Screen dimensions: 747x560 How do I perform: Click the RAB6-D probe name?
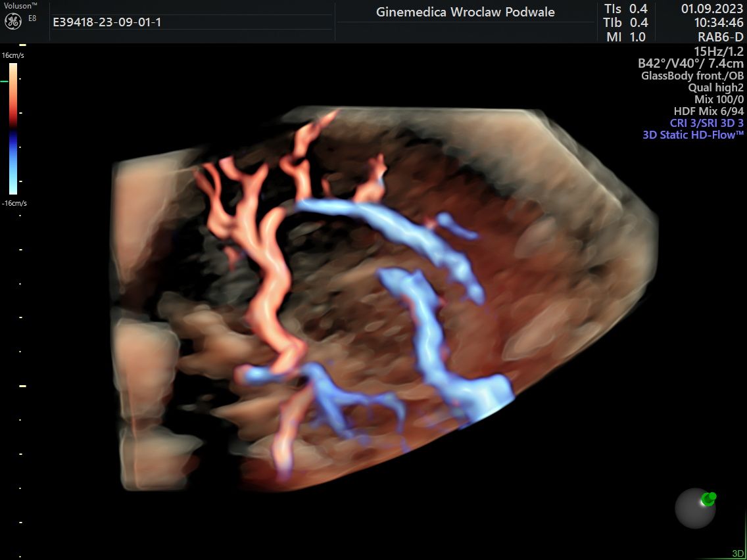(720, 37)
